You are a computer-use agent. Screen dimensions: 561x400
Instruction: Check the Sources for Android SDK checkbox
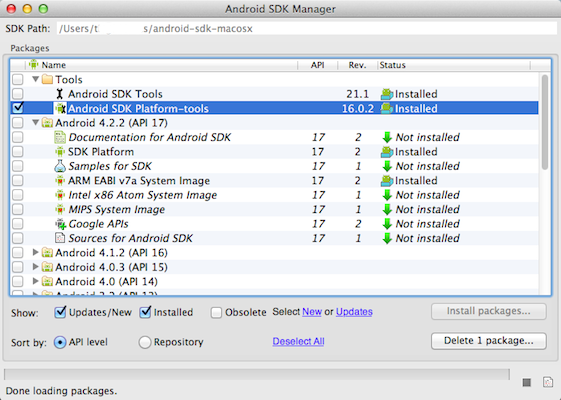point(18,238)
